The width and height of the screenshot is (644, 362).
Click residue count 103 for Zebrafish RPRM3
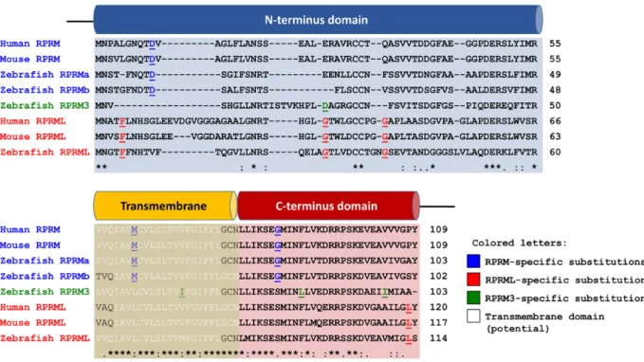coord(438,292)
